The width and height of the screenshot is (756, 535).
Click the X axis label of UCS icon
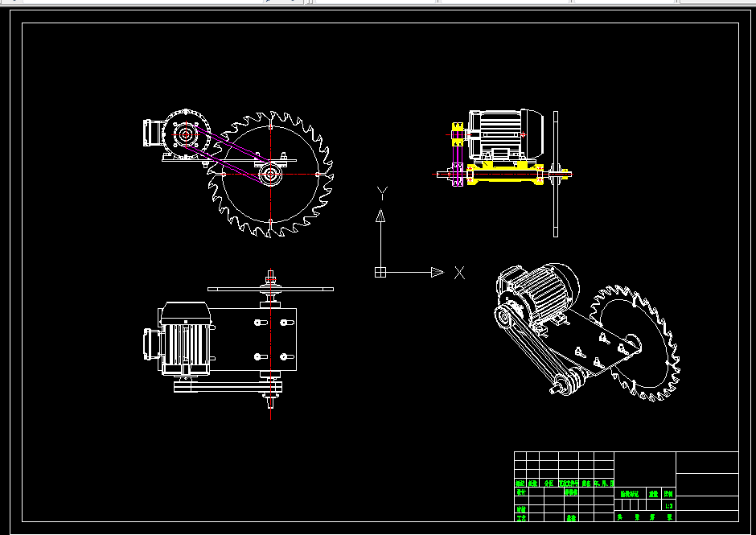pos(459,273)
